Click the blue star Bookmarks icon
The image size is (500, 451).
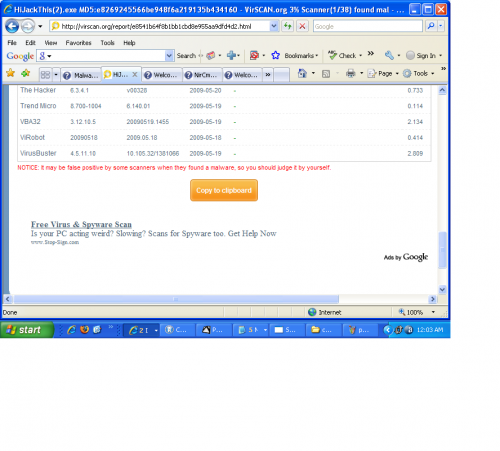(x=275, y=55)
